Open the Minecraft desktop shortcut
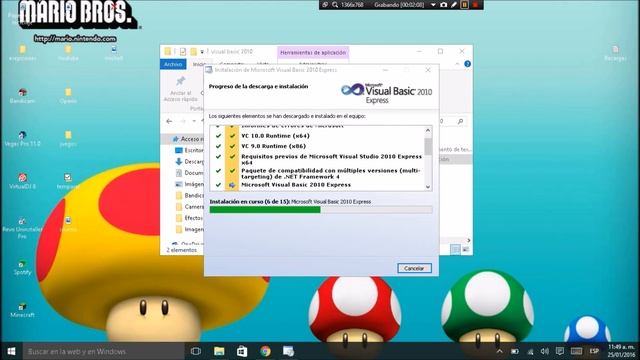Image resolution: width=640 pixels, height=360 pixels. click(22, 310)
